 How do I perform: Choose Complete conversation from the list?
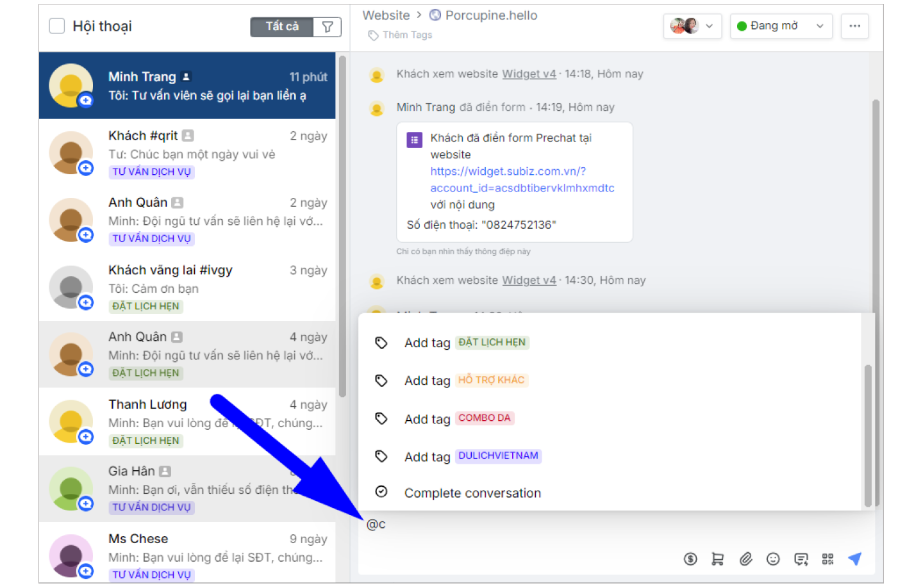[472, 493]
